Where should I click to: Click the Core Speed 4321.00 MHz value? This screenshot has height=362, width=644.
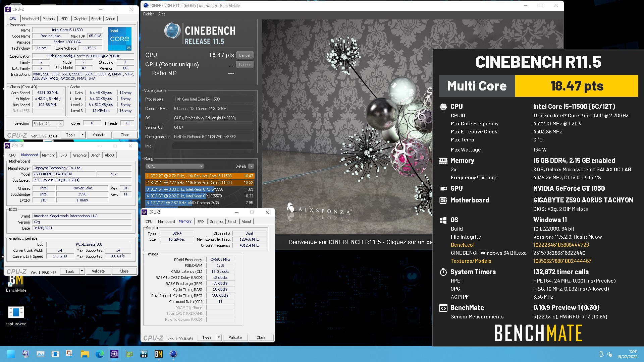pyautogui.click(x=48, y=93)
